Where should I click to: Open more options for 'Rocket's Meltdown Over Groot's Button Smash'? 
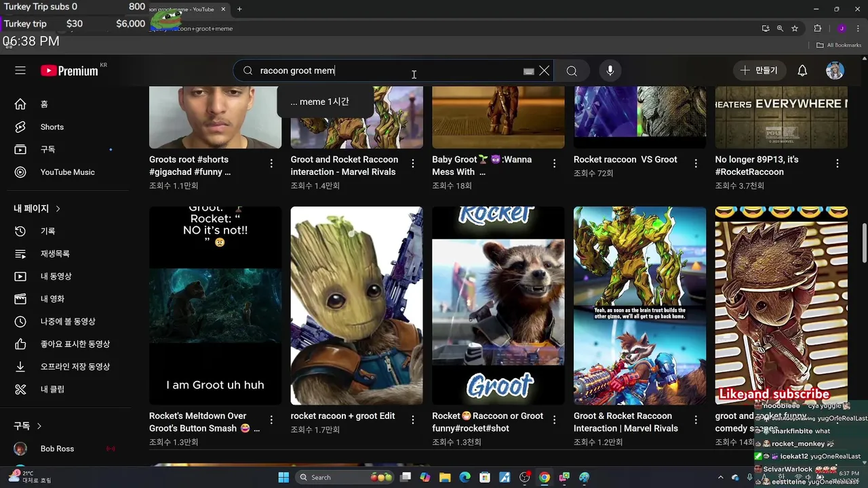click(271, 420)
